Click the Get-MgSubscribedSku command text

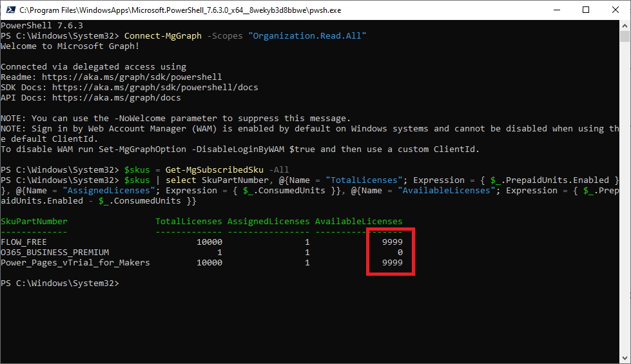click(215, 169)
